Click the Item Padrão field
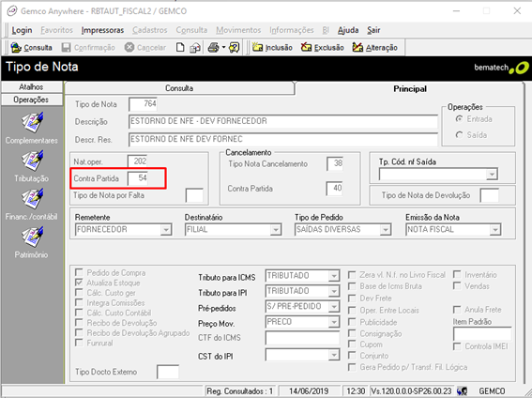This screenshot has height=398, width=532. tap(482, 334)
